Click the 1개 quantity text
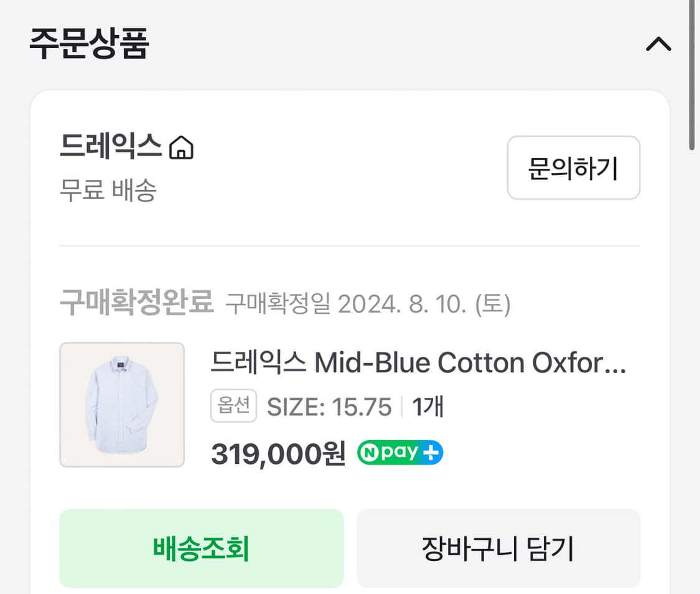The height and width of the screenshot is (594, 700). (427, 407)
